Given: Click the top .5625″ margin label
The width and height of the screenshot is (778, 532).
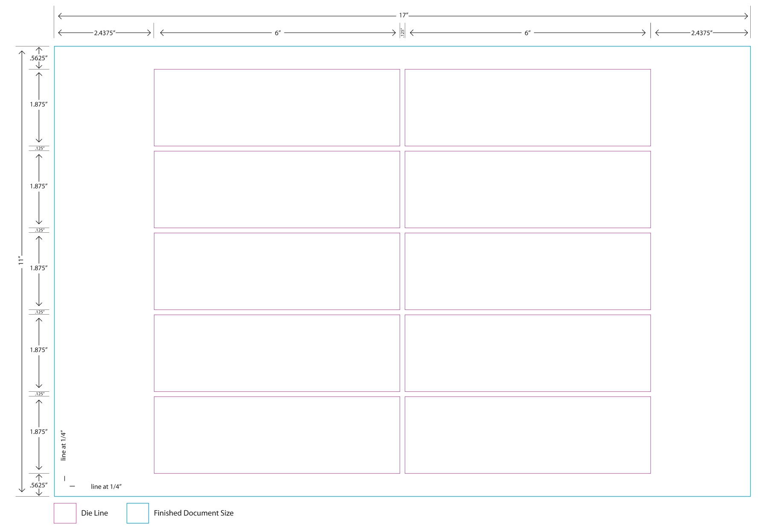Looking at the screenshot, I should [x=39, y=58].
